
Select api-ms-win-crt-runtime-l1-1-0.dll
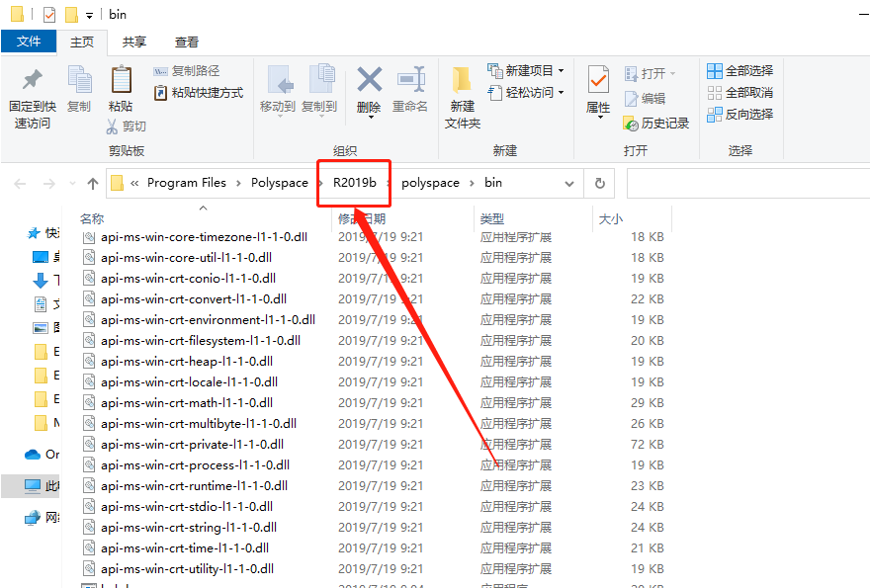click(x=194, y=485)
